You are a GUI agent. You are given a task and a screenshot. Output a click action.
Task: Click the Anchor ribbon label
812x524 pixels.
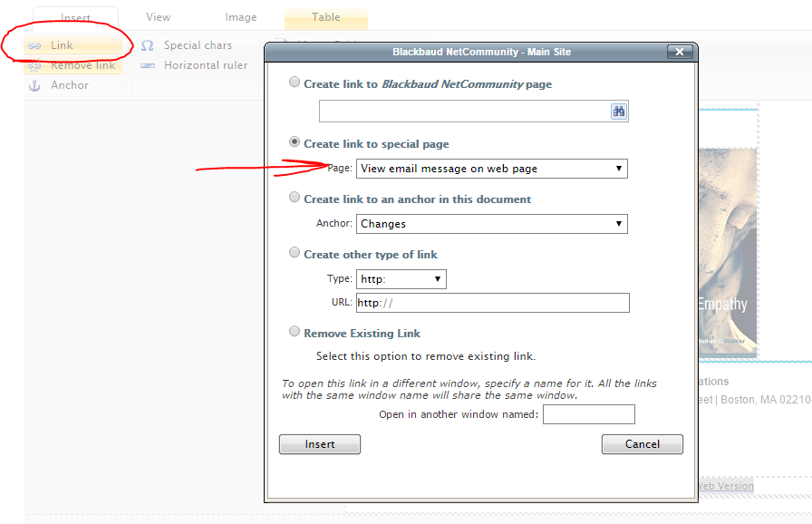pyautogui.click(x=70, y=85)
